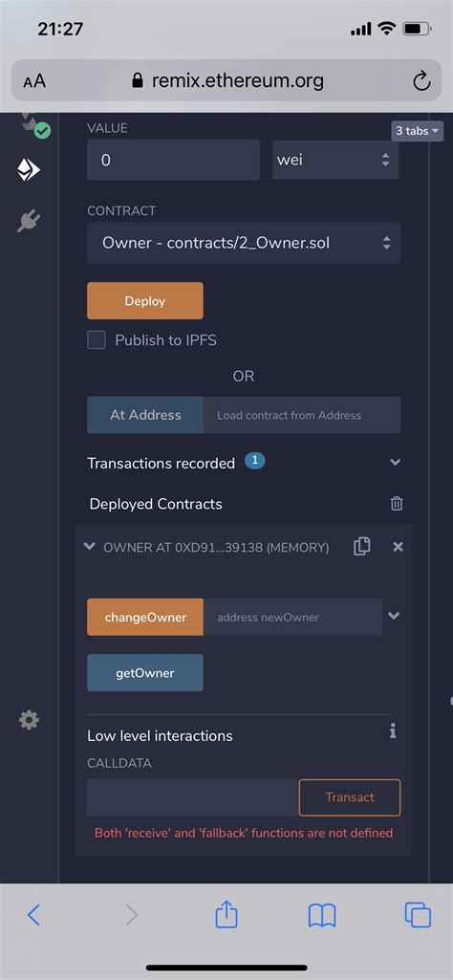This screenshot has height=980, width=453.
Task: Remove the deployed Owner contract instance
Action: [x=398, y=547]
